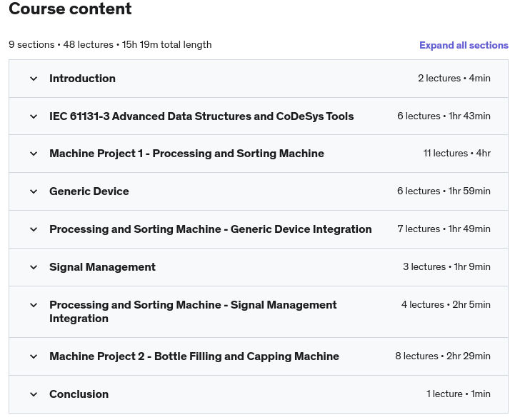515x420 pixels.
Task: Select Machine Project 1 - Processing and Sorting title
Action: click(186, 154)
